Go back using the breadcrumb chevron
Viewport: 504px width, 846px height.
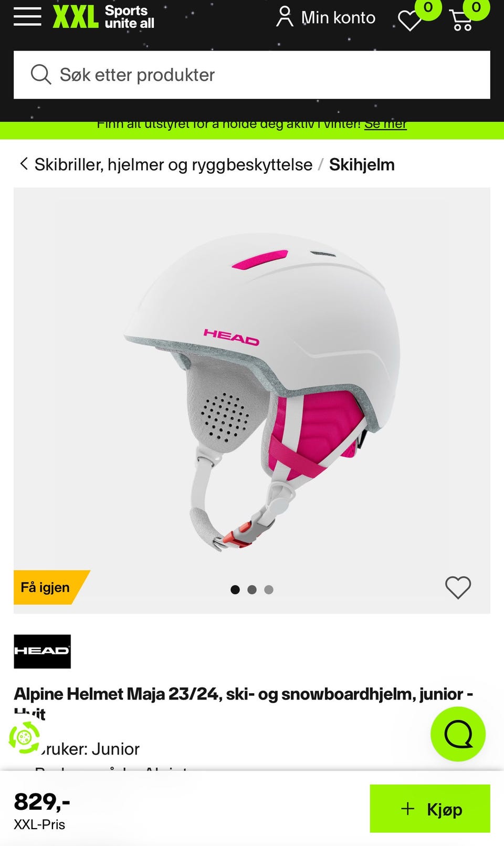pos(24,164)
